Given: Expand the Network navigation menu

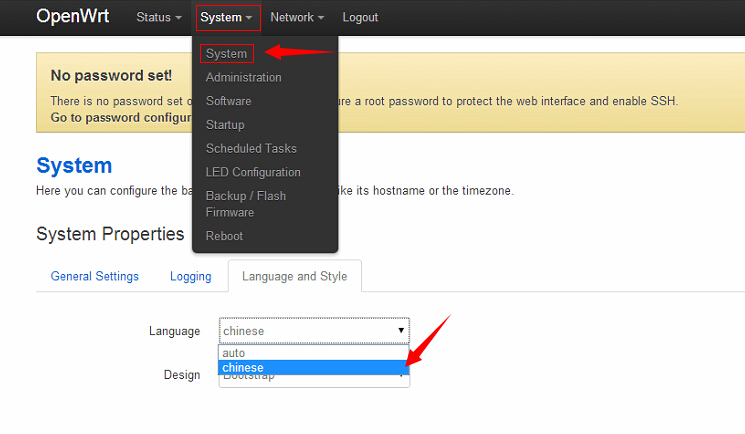Looking at the screenshot, I should click(297, 18).
